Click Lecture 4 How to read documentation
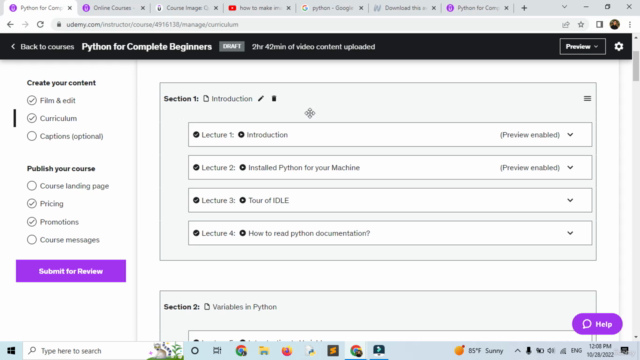 coord(309,233)
